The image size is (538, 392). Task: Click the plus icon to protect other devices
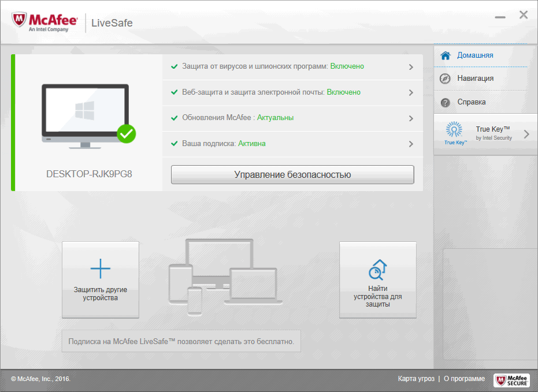pyautogui.click(x=100, y=267)
